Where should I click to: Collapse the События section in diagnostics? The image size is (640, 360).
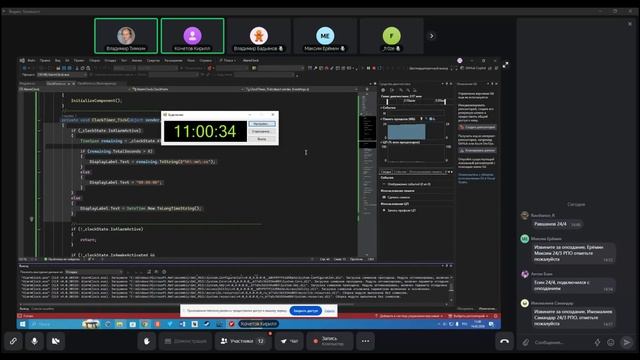pyautogui.click(x=382, y=108)
